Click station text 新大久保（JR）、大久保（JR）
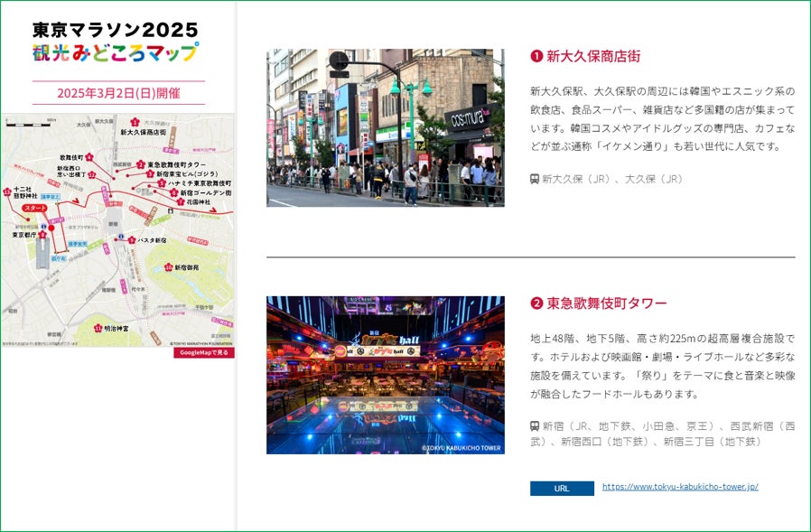 (613, 179)
